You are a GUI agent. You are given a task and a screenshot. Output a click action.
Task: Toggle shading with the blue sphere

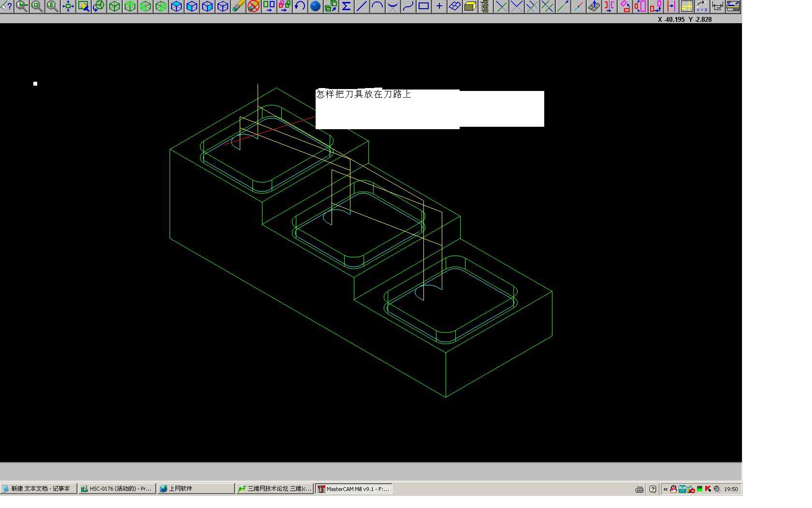(x=316, y=6)
